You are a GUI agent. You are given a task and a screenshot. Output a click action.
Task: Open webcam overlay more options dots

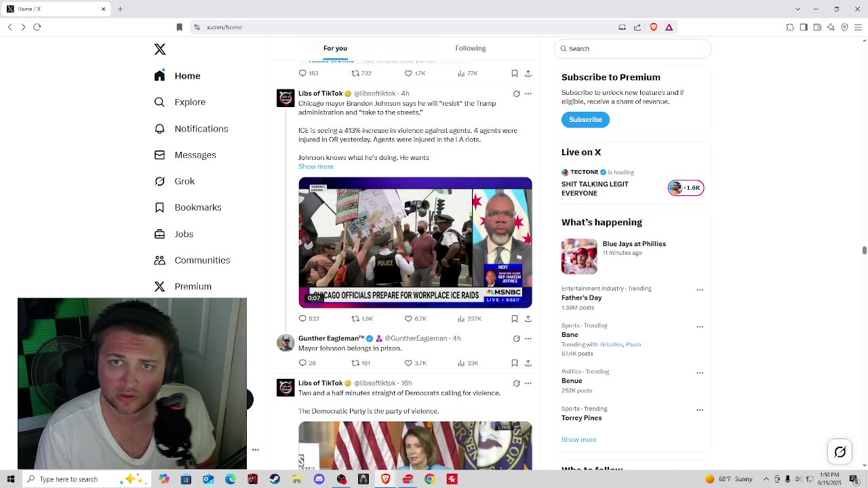[256, 449]
